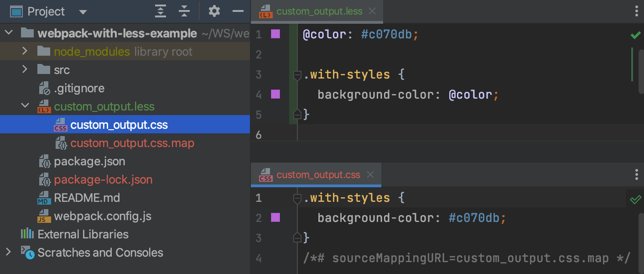Click the purple color preview for @color

coord(275,34)
